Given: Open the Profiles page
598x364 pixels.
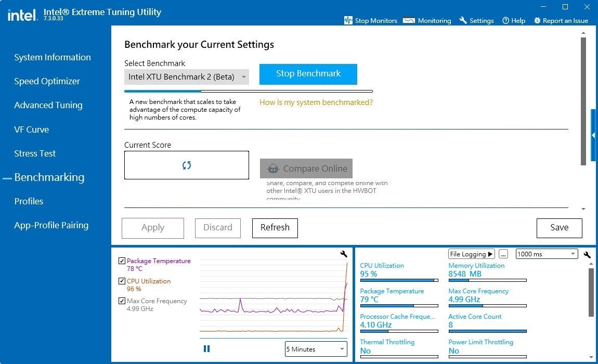Looking at the screenshot, I should tap(29, 201).
